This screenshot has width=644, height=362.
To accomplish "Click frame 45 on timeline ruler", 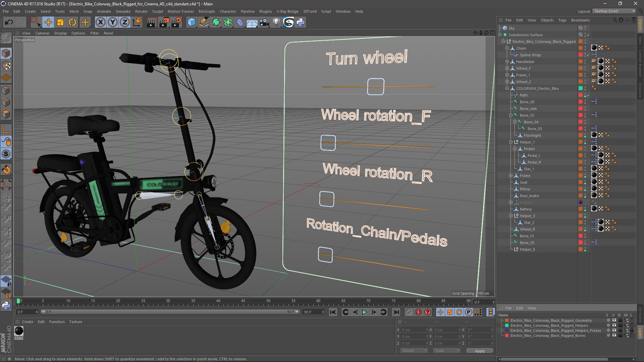I will (x=243, y=301).
